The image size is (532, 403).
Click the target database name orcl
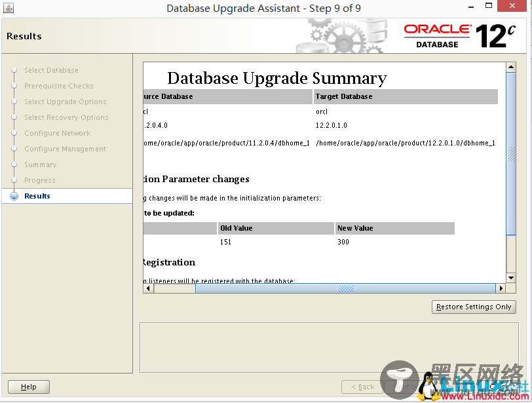point(321,111)
